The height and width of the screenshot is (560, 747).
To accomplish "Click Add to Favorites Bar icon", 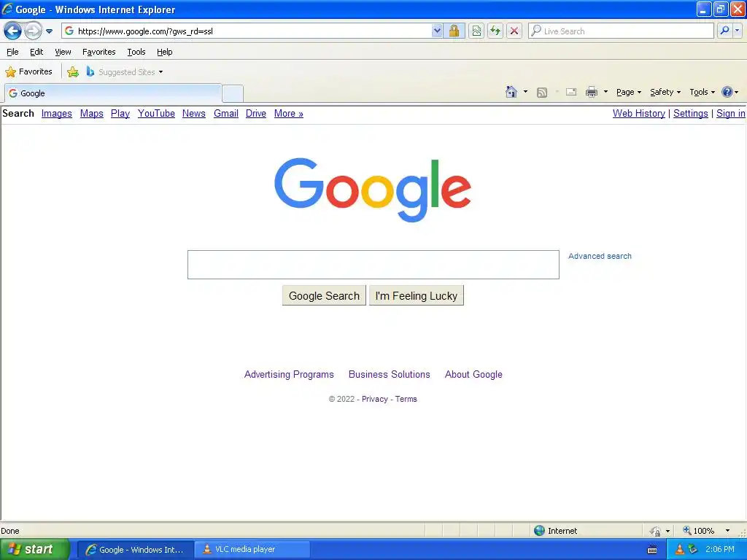I will (x=73, y=72).
